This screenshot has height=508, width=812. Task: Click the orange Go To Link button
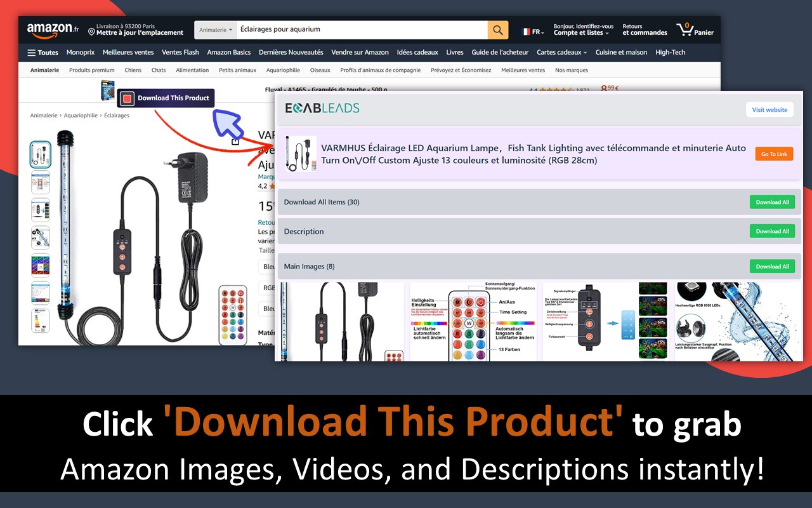(774, 154)
